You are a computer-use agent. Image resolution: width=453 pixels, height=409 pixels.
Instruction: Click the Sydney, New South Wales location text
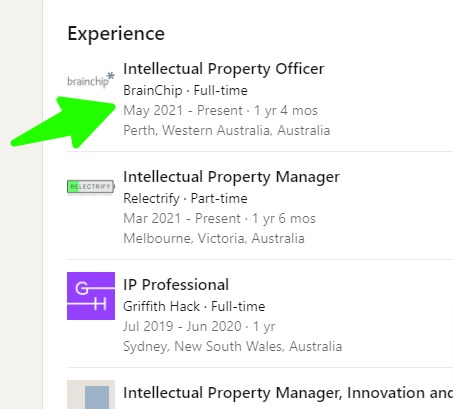tap(233, 347)
